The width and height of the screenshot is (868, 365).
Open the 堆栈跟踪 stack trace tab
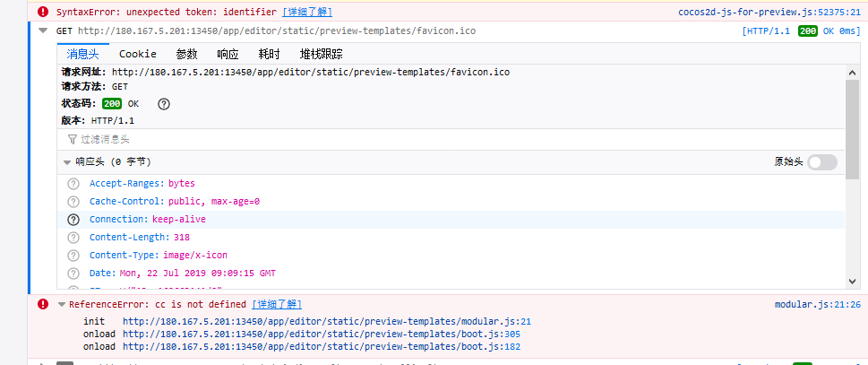coord(321,54)
